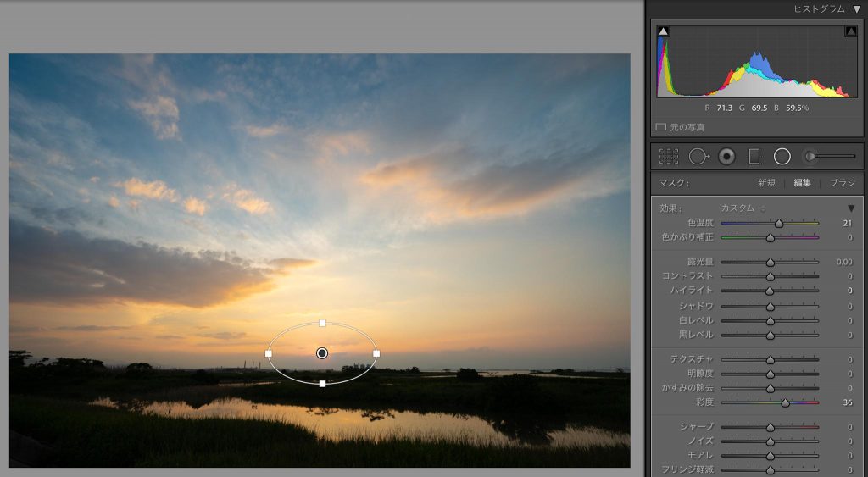This screenshot has height=477, width=868.
Task: Click the シャドウ slider track
Action: point(770,306)
